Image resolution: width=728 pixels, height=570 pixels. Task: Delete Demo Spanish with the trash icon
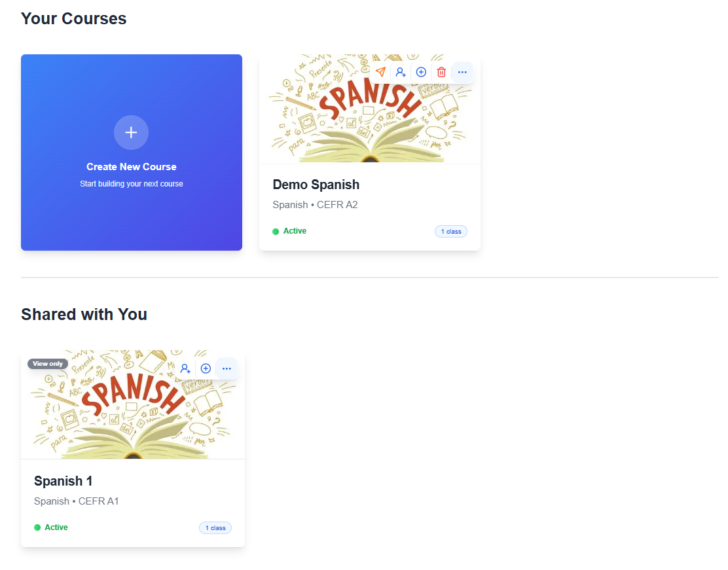(x=441, y=72)
